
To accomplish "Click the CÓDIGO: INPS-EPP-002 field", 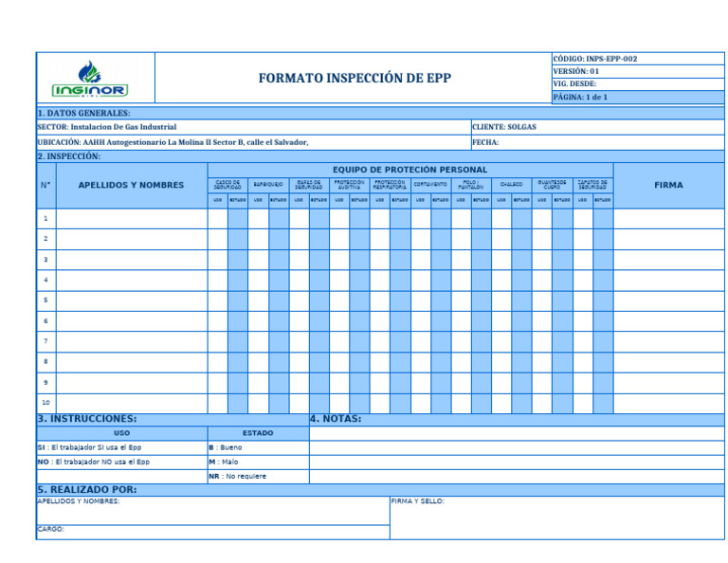I will coord(638,59).
